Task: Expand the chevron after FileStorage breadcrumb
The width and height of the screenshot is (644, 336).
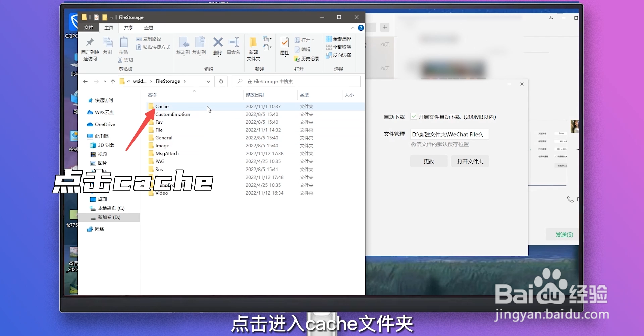Action: coord(185,81)
